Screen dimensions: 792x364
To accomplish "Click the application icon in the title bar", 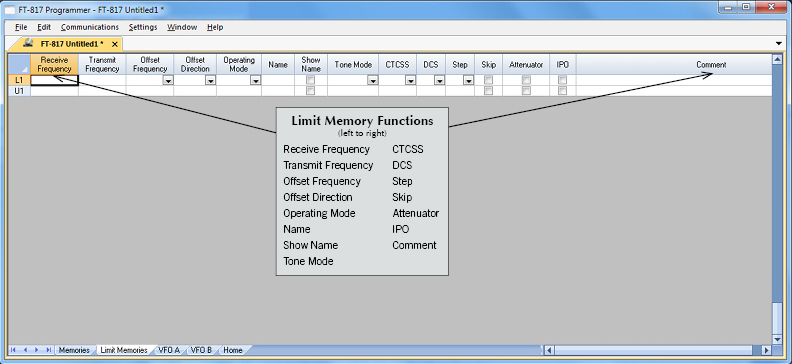I will point(10,10).
